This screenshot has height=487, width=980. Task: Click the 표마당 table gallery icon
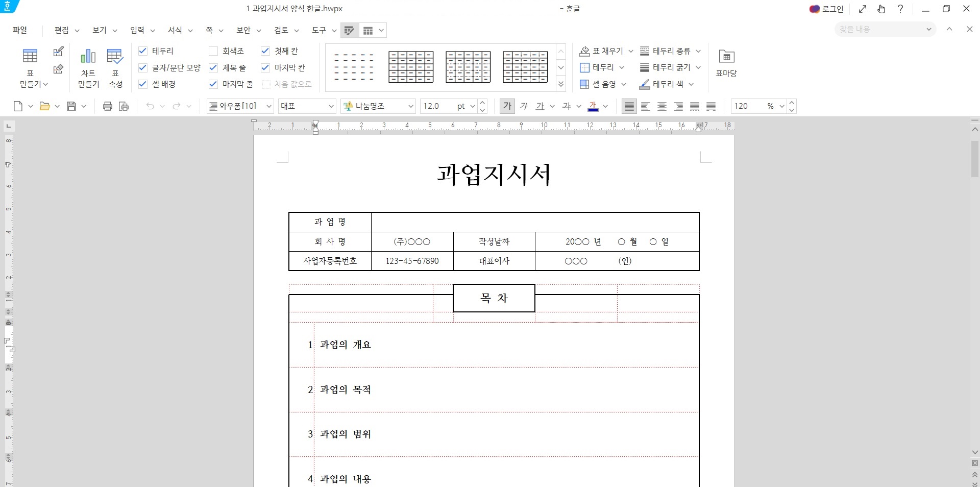tap(726, 56)
